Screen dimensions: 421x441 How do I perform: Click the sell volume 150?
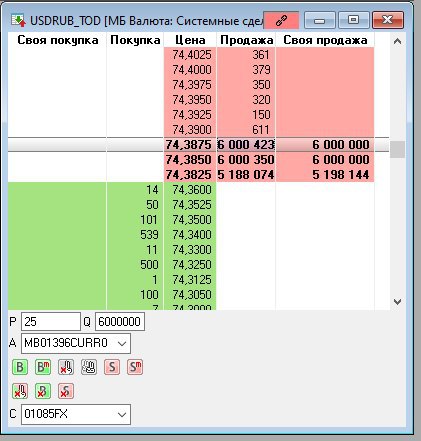tap(261, 115)
